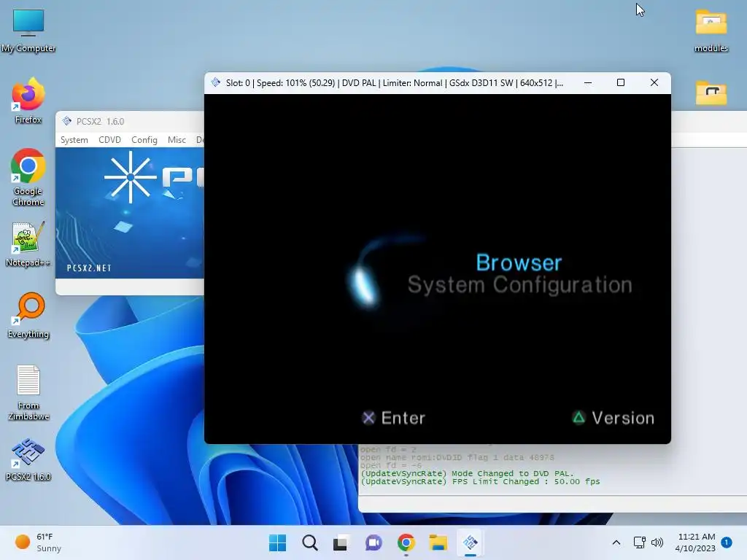Switch to Chrome in taskbar
Viewport: 747px width, 560px height.
pyautogui.click(x=406, y=542)
